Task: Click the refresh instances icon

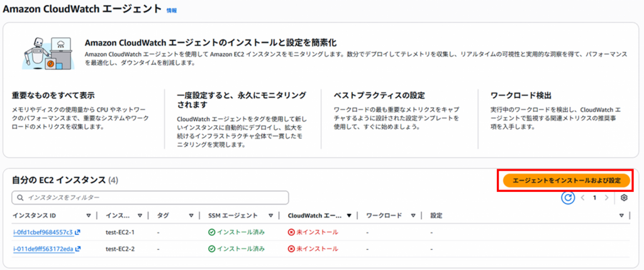Action: pyautogui.click(x=569, y=198)
